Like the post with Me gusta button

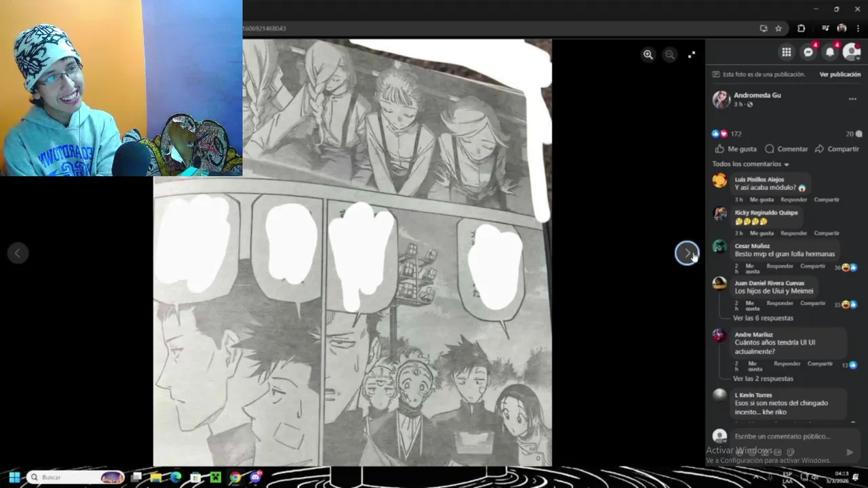pos(735,149)
